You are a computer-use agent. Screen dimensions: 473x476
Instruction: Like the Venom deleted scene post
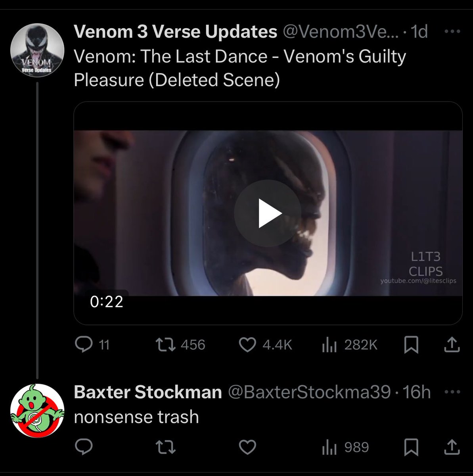265,345
